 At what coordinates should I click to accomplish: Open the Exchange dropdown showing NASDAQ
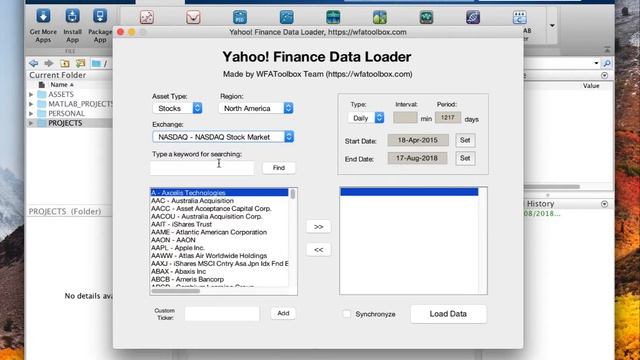[x=223, y=137]
